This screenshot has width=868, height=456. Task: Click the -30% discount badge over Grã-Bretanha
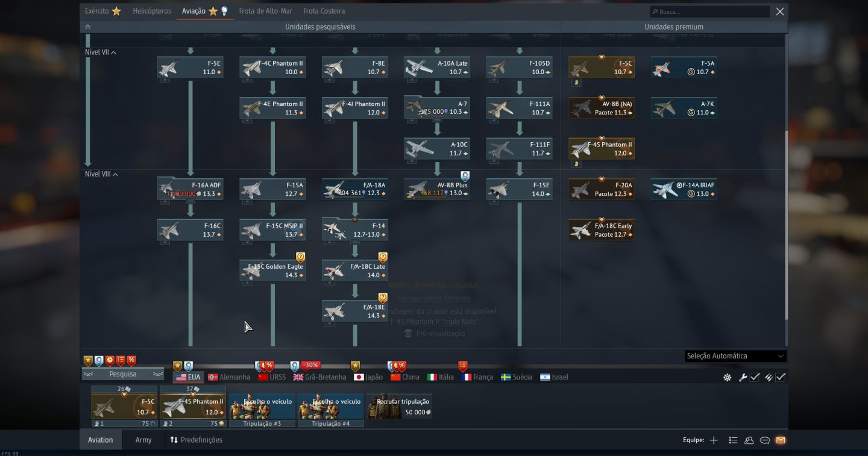[x=310, y=365]
